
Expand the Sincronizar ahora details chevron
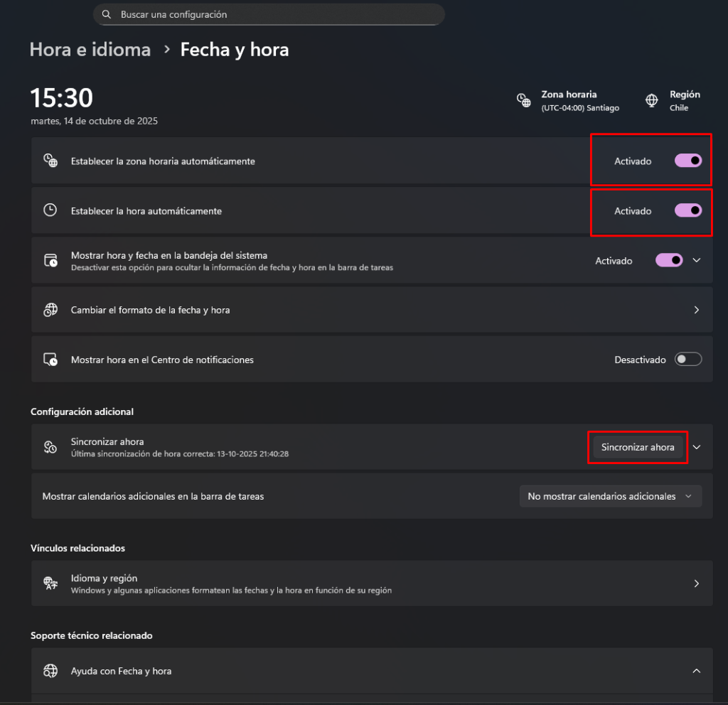[697, 447]
